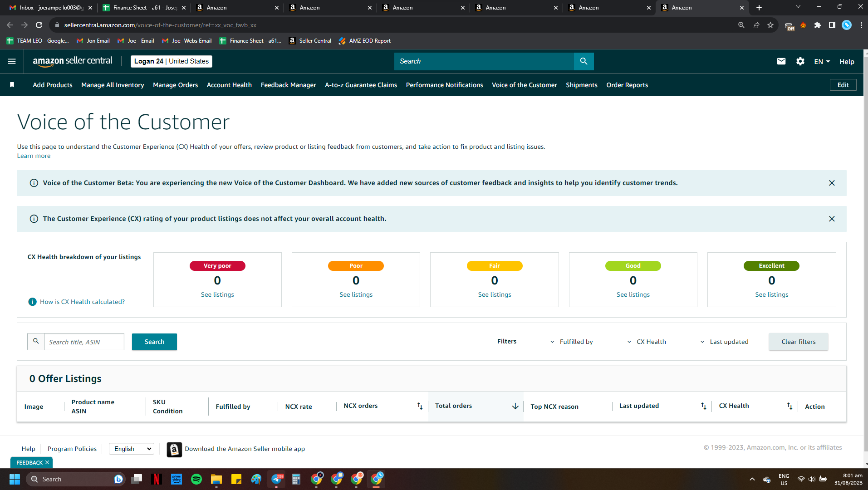The width and height of the screenshot is (868, 490).
Task: Sort by CX Health column arrows
Action: pos(790,406)
